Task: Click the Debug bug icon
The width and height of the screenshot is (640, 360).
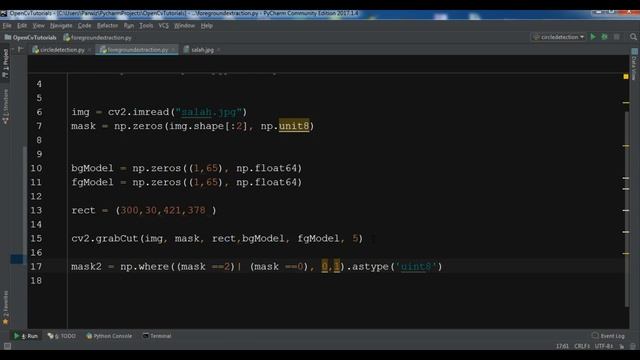Action: (604, 37)
